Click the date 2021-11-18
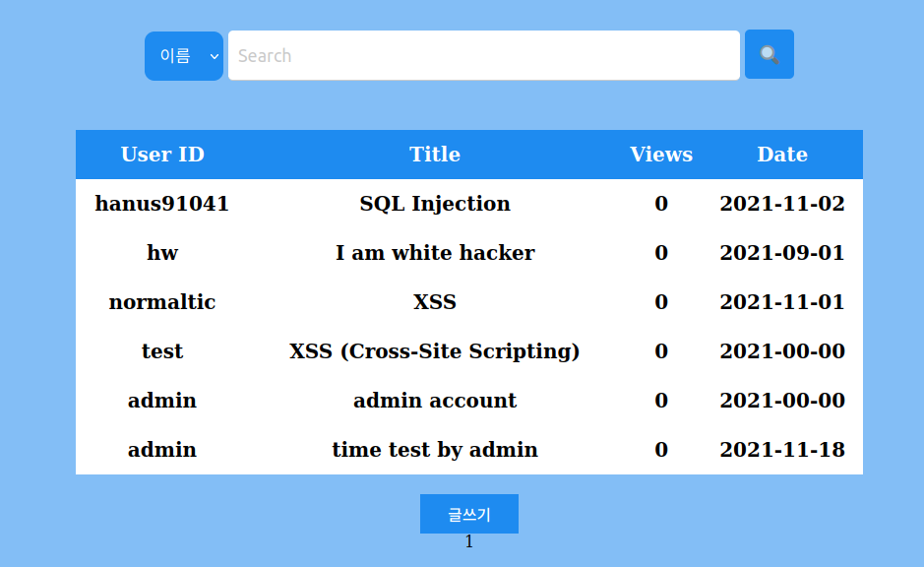The image size is (924, 567). (782, 450)
